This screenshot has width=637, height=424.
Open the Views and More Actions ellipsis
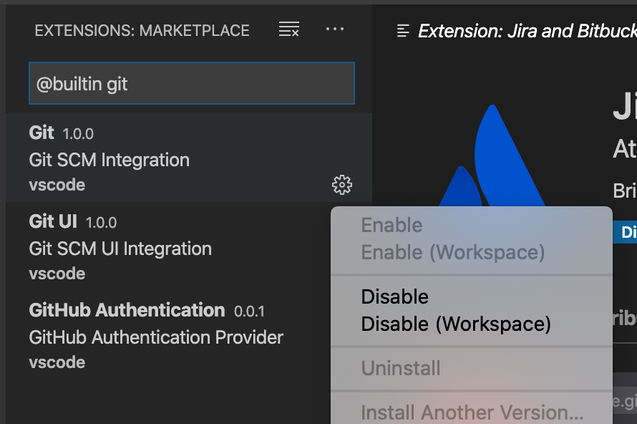[x=335, y=29]
